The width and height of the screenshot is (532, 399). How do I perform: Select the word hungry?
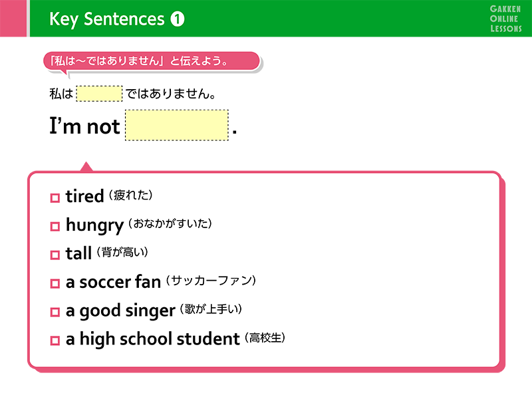click(94, 225)
